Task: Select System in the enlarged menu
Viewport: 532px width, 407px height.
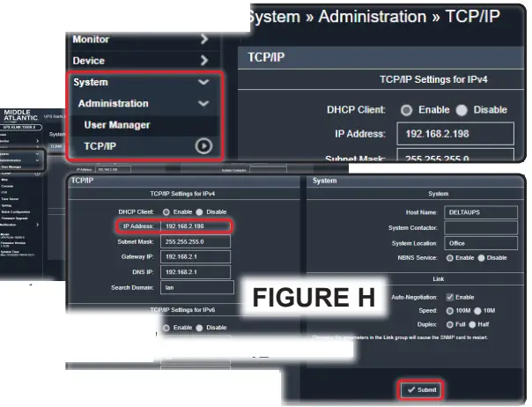Action: (x=91, y=82)
